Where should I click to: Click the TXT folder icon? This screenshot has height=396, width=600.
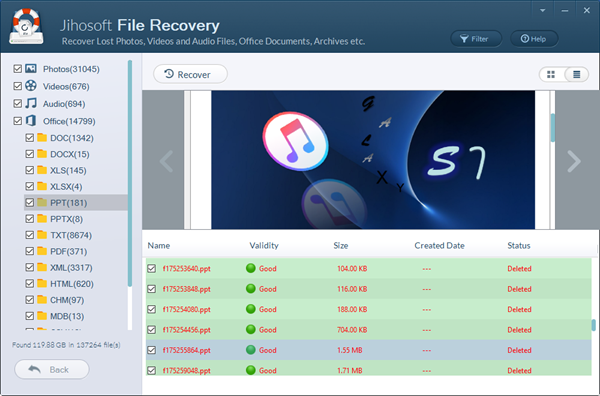pos(42,235)
